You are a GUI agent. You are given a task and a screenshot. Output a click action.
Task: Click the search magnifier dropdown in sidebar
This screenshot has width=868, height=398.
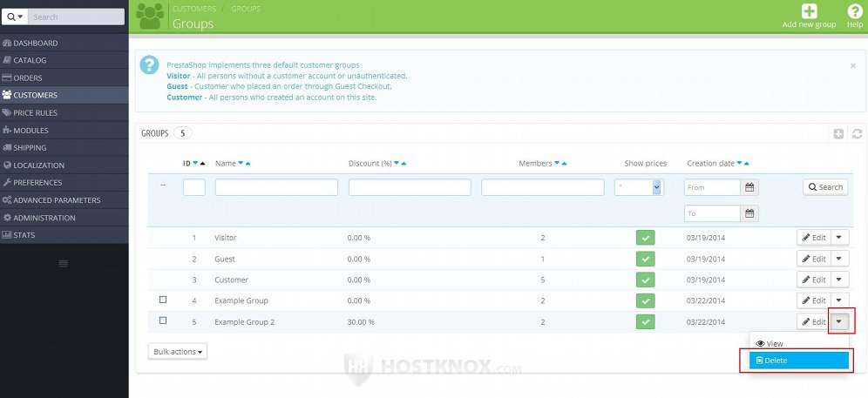coord(15,17)
